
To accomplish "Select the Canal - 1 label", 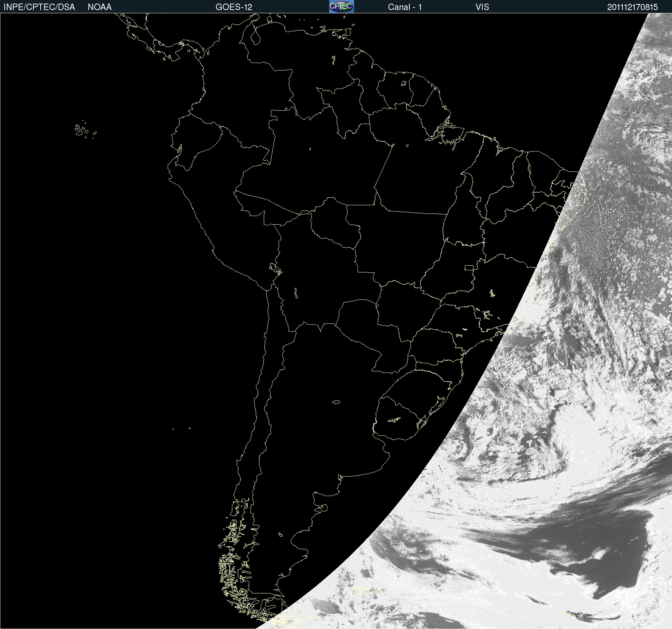I will [405, 7].
